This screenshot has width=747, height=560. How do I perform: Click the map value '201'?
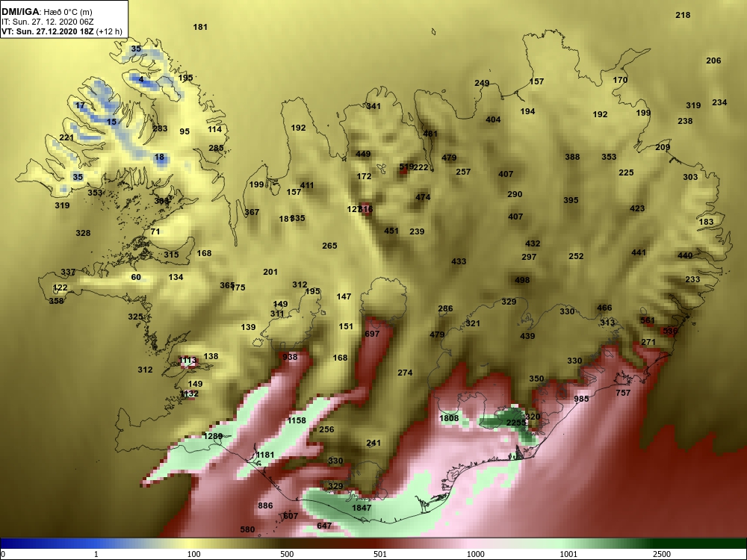[270, 272]
